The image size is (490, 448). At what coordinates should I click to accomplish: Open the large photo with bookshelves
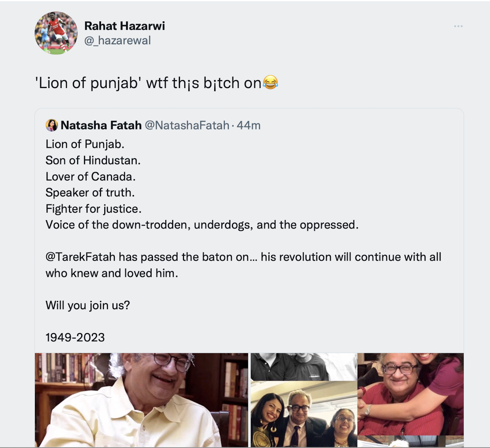pos(141,400)
